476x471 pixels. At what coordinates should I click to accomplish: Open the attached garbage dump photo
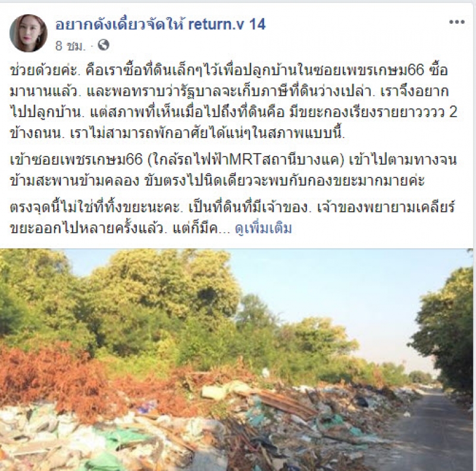[x=238, y=360]
